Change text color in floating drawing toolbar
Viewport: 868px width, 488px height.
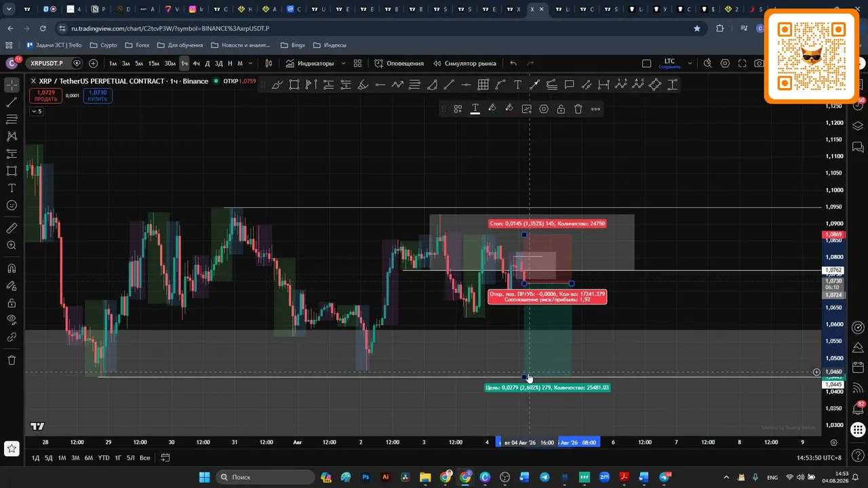[475, 109]
